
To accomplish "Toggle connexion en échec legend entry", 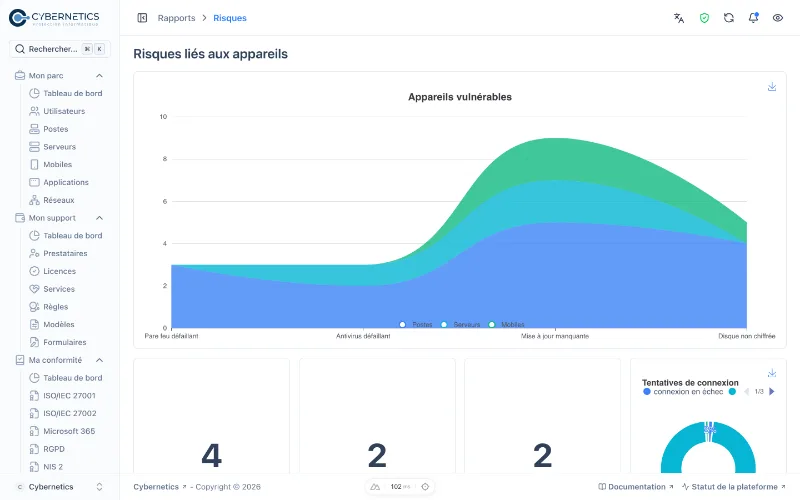I will click(x=683, y=392).
